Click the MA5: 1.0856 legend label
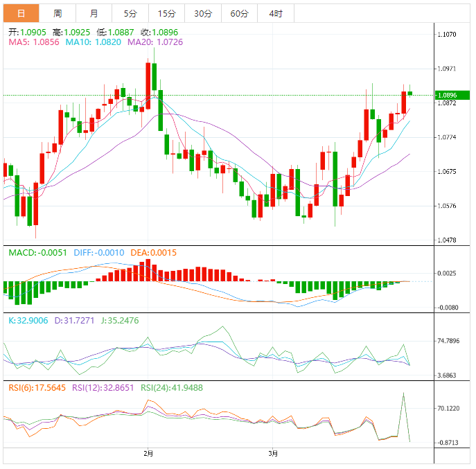The width and height of the screenshot is (476, 469). coord(34,42)
